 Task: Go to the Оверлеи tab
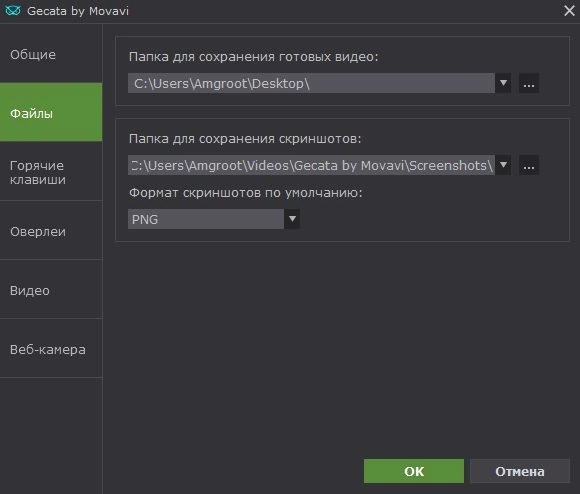pos(51,231)
